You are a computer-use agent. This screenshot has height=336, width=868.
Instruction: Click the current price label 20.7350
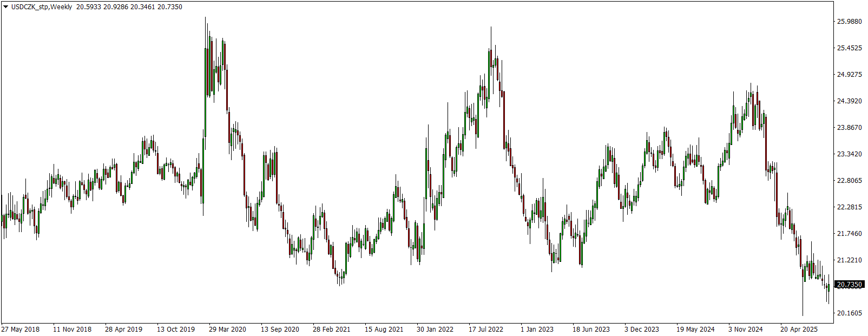(x=849, y=285)
